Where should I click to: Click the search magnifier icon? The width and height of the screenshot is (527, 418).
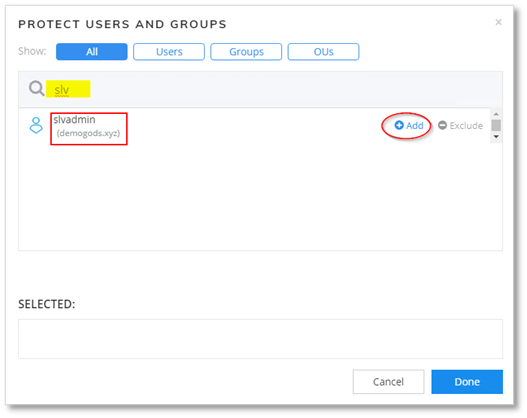tap(36, 88)
